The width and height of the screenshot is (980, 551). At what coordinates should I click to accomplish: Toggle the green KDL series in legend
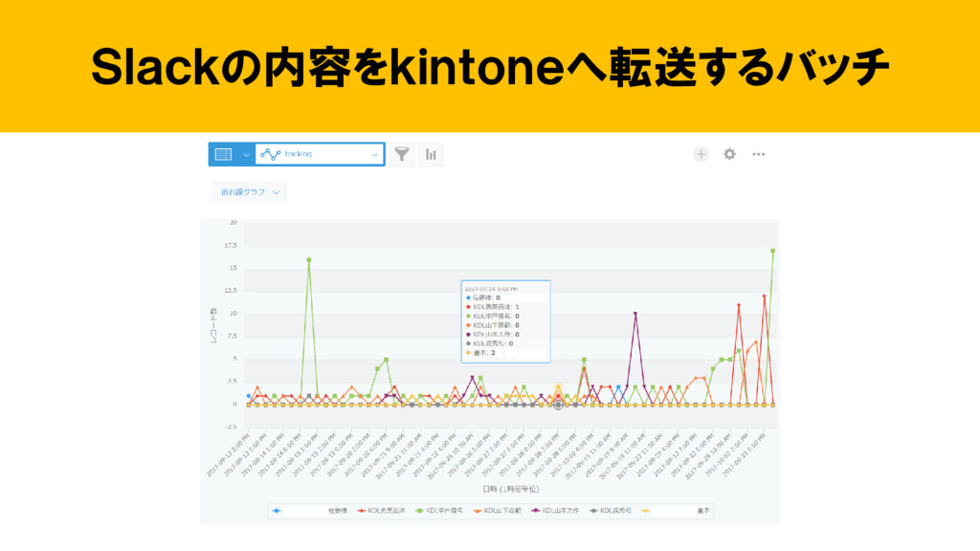click(x=439, y=511)
